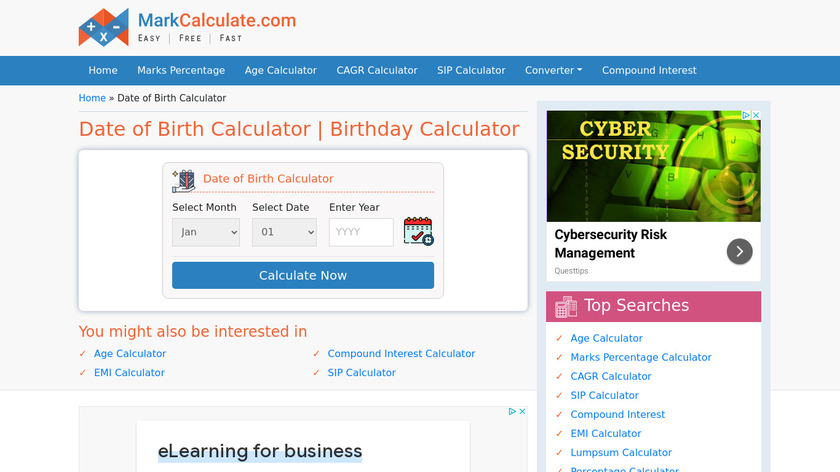Go to CAGR Calculator in the navbar

point(377,71)
